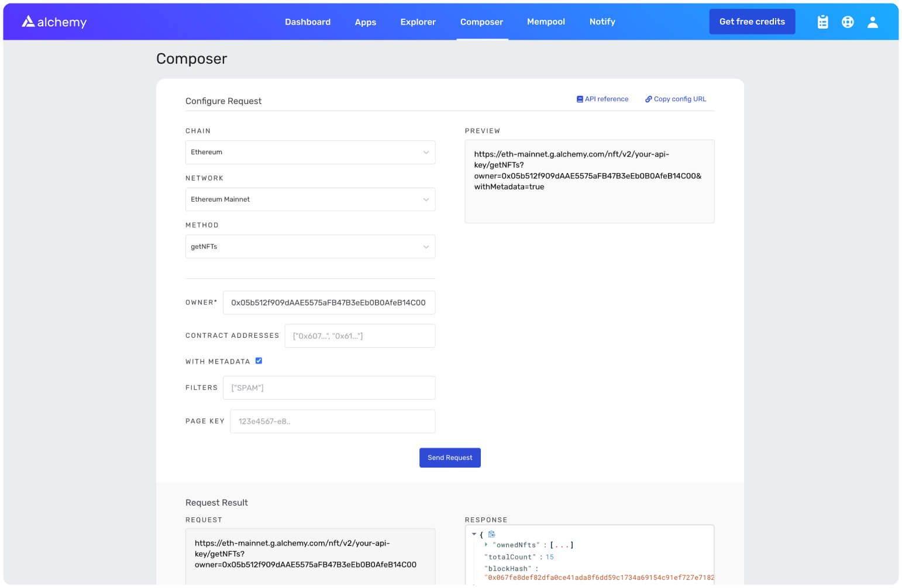The width and height of the screenshot is (902, 588).
Task: Click the Copy config URL link icon
Action: [648, 99]
